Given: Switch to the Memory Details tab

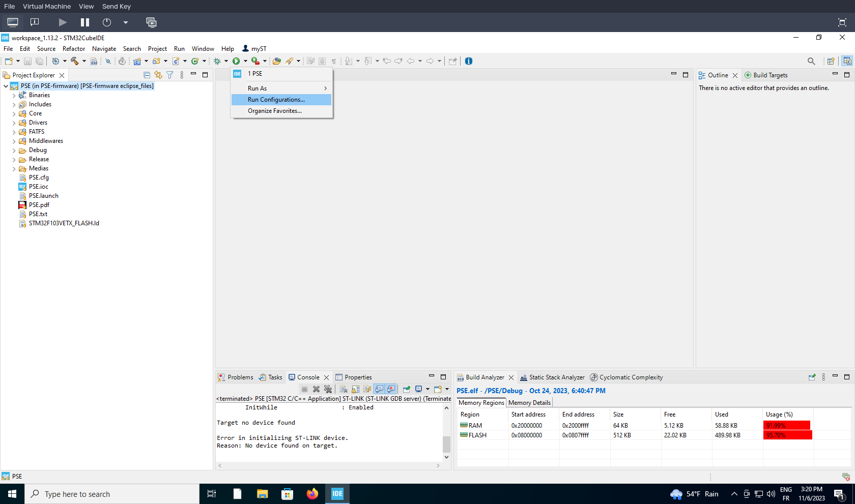Looking at the screenshot, I should click(529, 403).
